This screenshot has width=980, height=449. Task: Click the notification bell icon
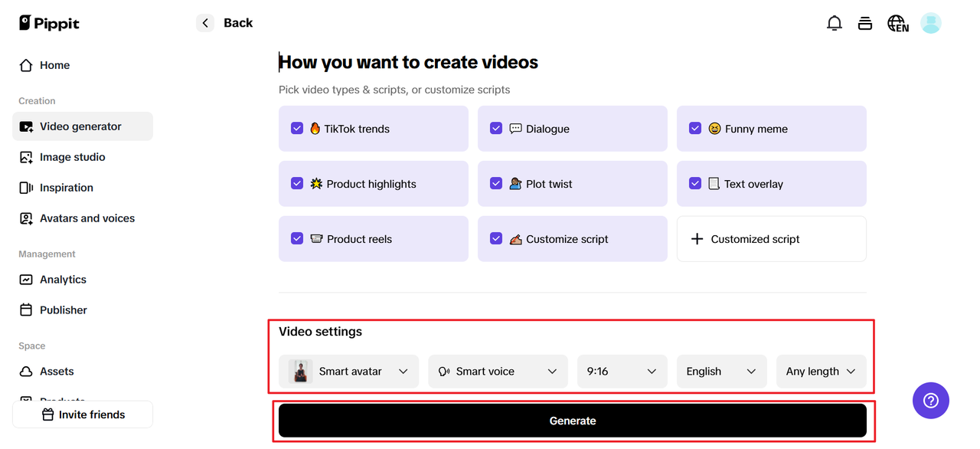click(x=835, y=23)
